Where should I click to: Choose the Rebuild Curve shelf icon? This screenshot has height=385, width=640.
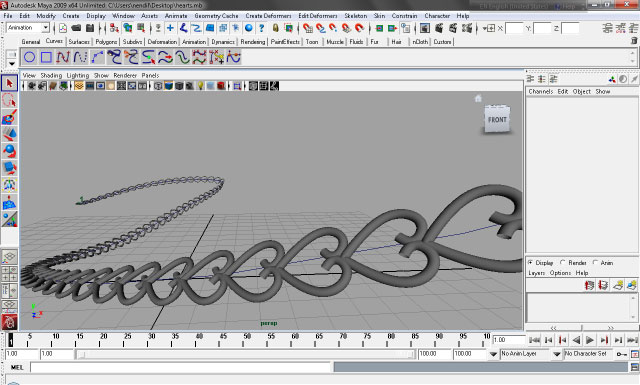[199, 57]
